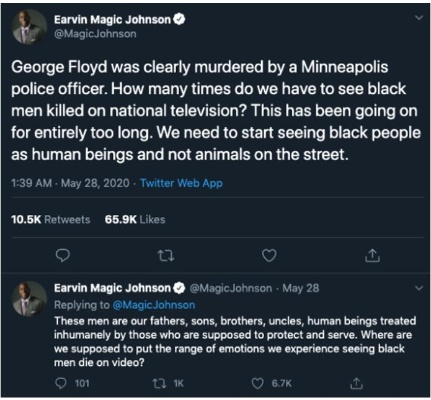Viewport: 431px width, 400px height.
Task: Share the reply tweet via the share icon
Action: click(x=356, y=383)
